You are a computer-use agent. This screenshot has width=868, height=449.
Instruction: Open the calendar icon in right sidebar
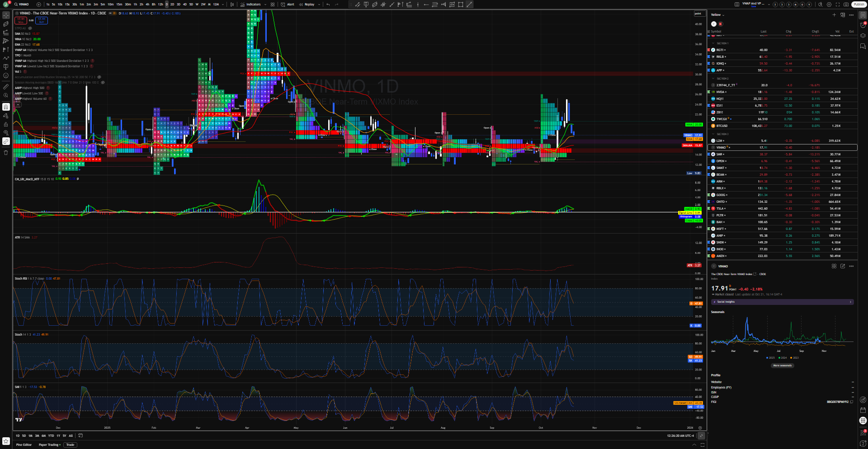point(863,410)
